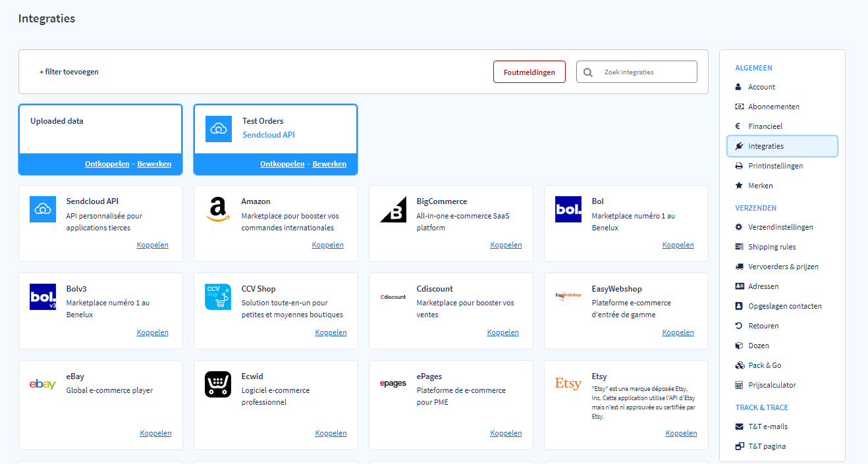Click the return arrow icon beside Retouren
The height and width of the screenshot is (464, 868).
(739, 326)
